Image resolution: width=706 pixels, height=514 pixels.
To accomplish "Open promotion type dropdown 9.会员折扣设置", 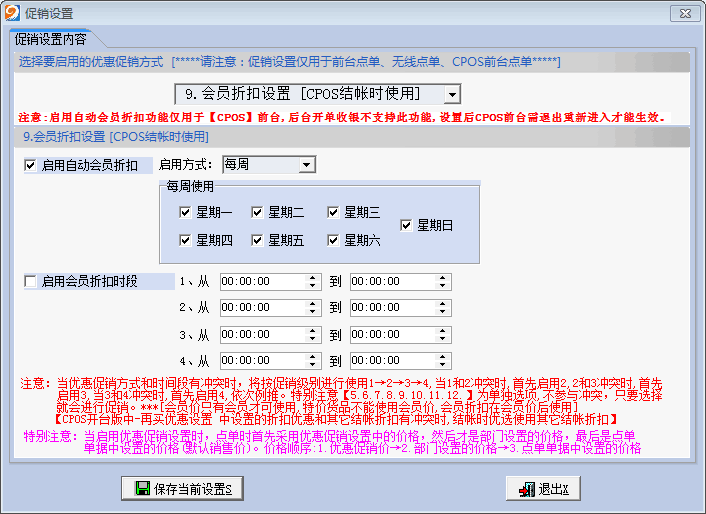I will click(x=452, y=94).
